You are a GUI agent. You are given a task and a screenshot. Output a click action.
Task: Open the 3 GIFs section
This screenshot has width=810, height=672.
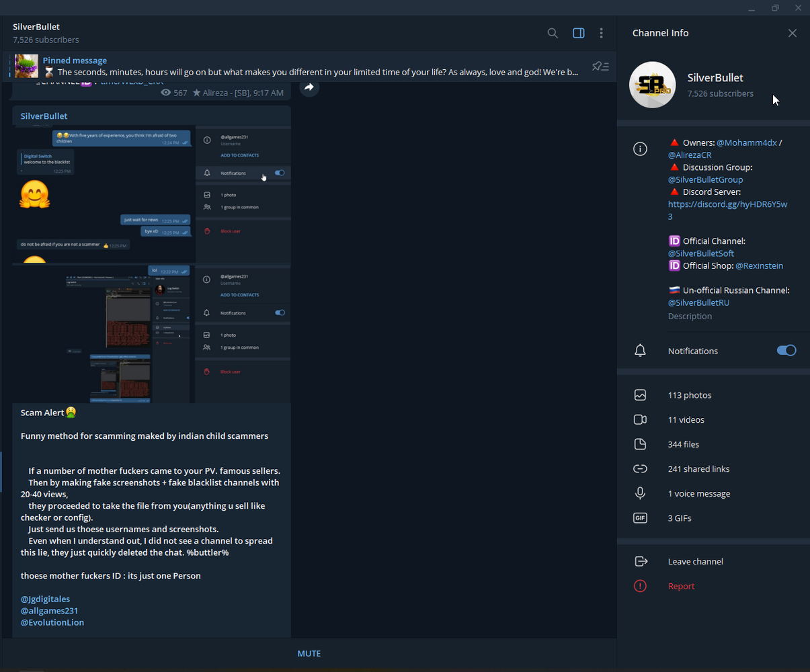point(713,518)
